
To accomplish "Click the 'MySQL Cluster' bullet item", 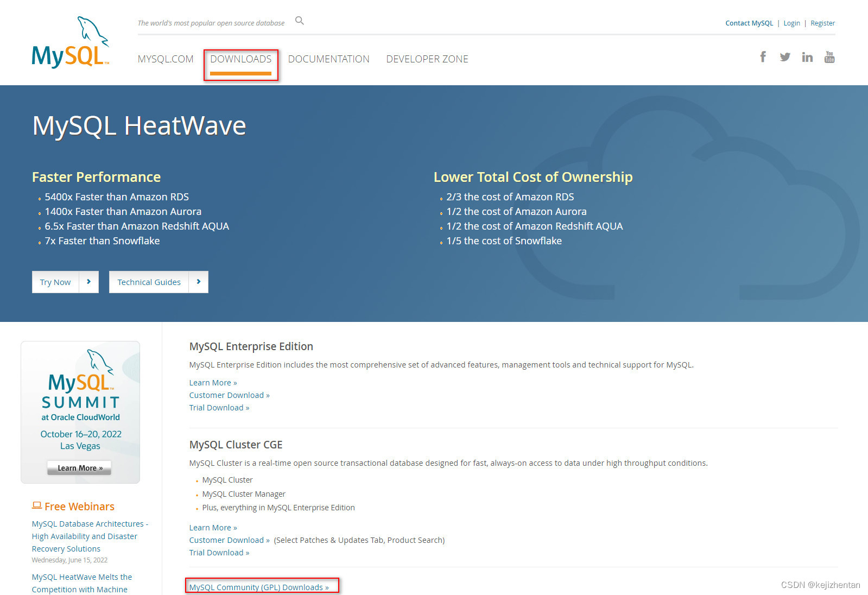I will (227, 480).
